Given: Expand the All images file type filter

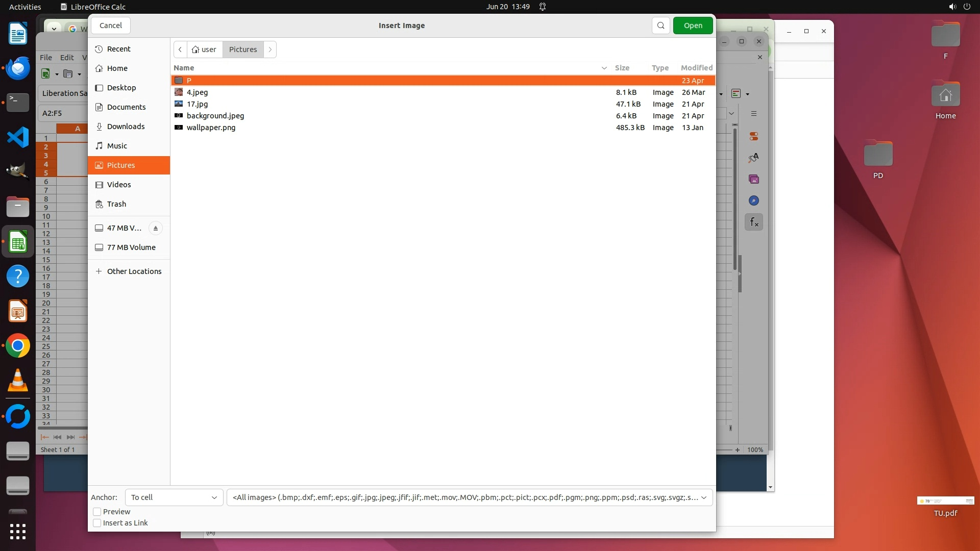Looking at the screenshot, I should coord(469,497).
